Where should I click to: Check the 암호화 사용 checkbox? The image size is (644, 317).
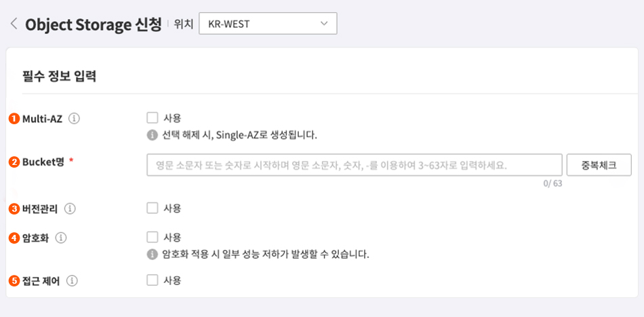(x=153, y=237)
